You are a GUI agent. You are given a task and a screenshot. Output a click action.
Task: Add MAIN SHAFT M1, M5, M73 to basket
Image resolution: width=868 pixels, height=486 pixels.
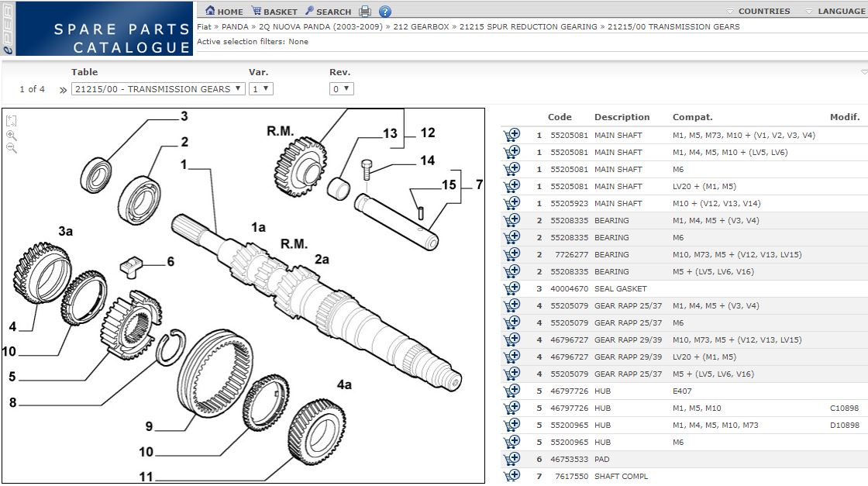click(511, 135)
